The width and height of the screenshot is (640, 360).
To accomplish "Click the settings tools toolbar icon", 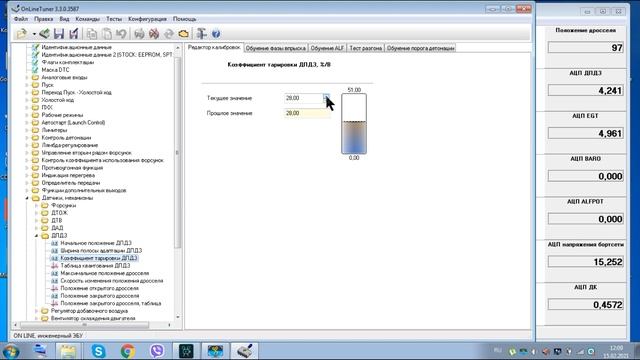I will pyautogui.click(x=201, y=34).
